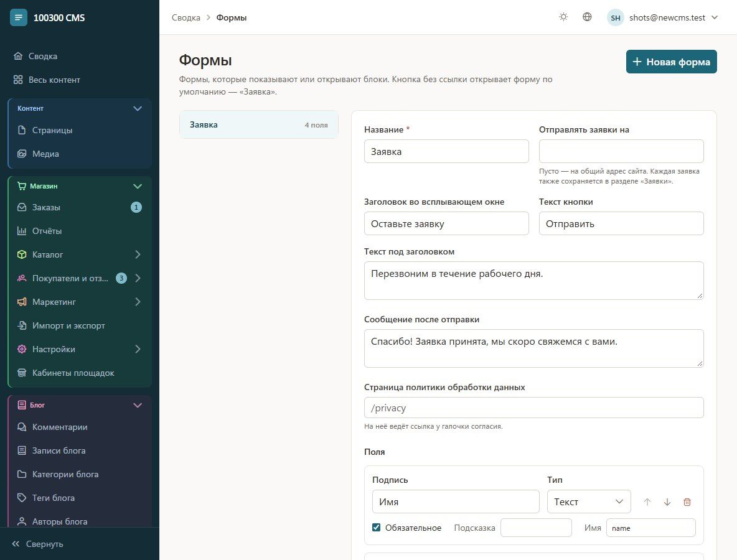Select the Заявка form in the list
The height and width of the screenshot is (560, 737).
[x=258, y=124]
